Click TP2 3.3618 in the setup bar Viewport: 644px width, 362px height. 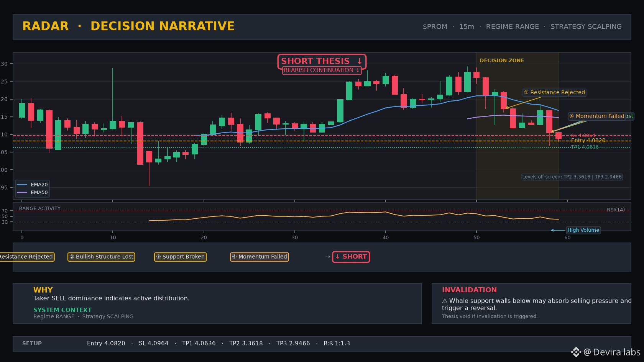(x=246, y=343)
